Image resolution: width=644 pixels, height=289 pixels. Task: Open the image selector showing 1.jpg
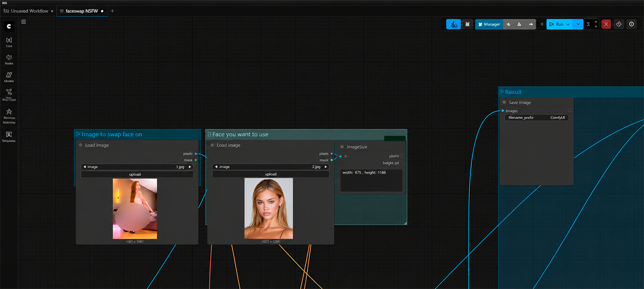pos(137,167)
